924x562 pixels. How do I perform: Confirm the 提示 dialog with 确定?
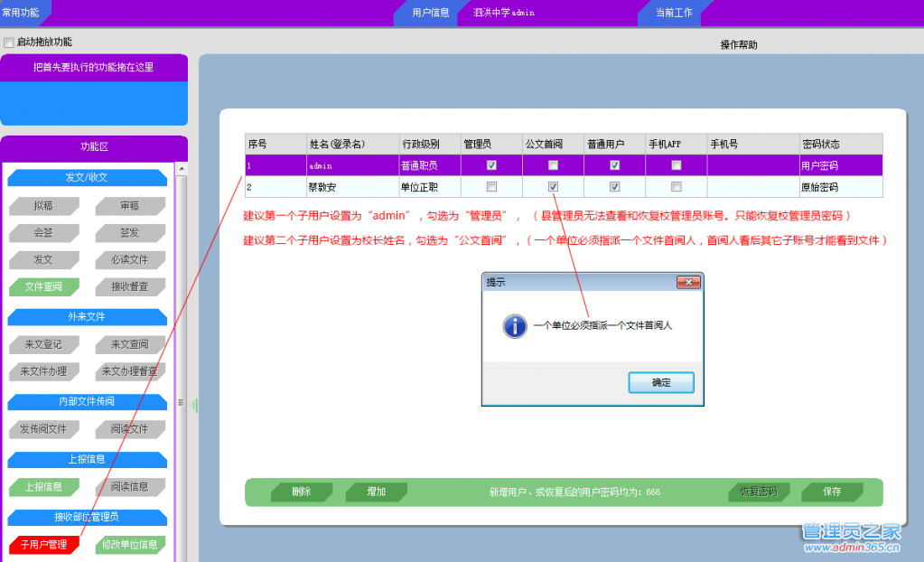pyautogui.click(x=660, y=382)
